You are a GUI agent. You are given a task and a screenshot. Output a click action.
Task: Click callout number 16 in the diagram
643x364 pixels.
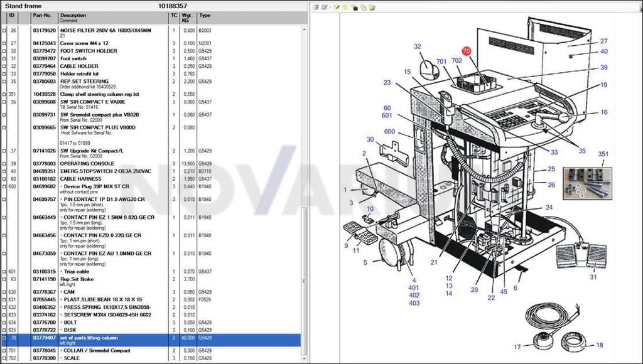pos(604,112)
